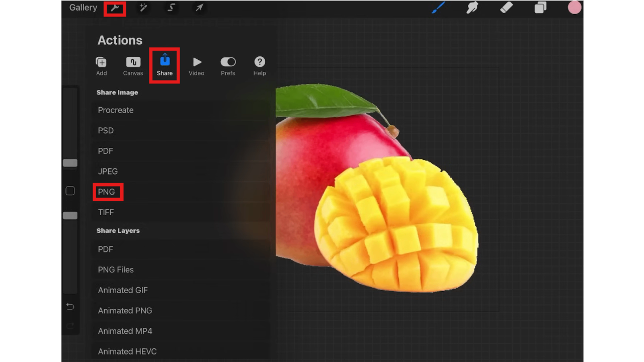Switch to the Share tab

(x=165, y=65)
